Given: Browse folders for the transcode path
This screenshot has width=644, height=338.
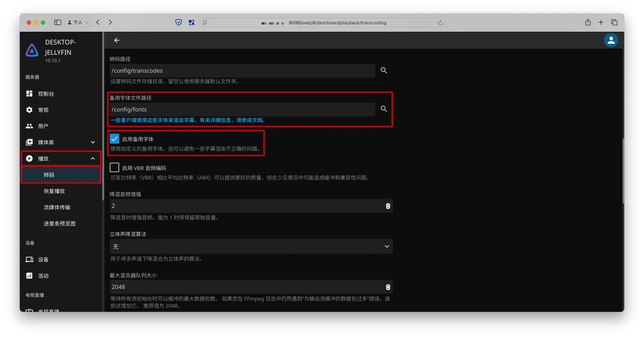Looking at the screenshot, I should 384,71.
